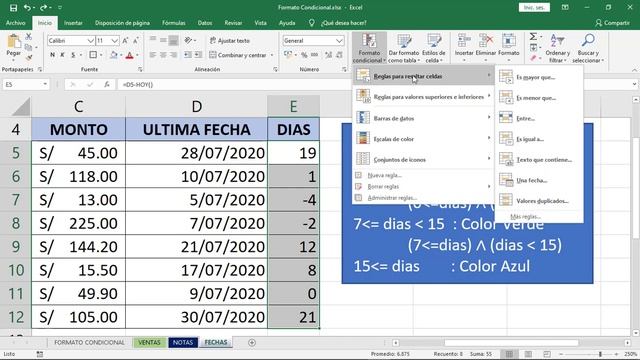Click the ¿Qué desea hacer? search box
This screenshot has width=640, height=360.
(x=343, y=23)
